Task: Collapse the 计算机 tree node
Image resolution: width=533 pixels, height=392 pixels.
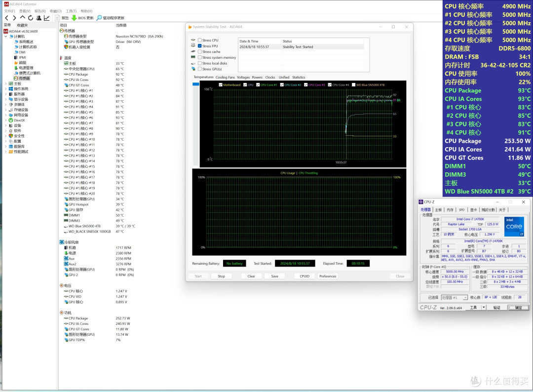Action: coord(5,37)
